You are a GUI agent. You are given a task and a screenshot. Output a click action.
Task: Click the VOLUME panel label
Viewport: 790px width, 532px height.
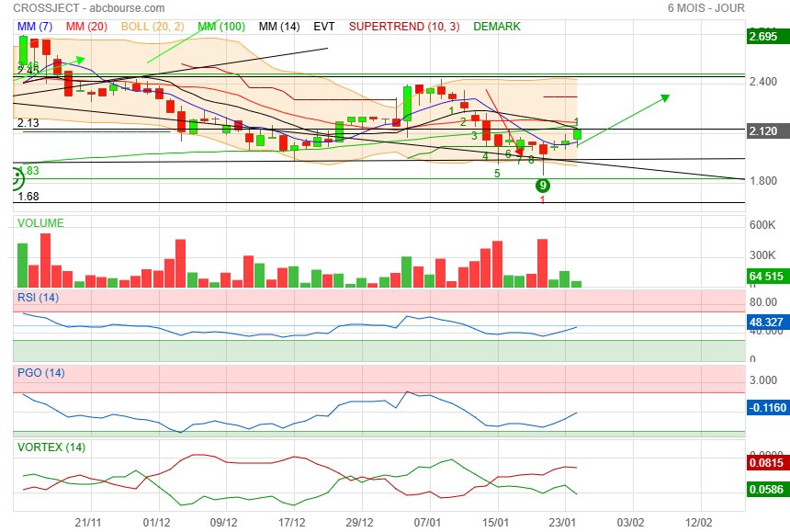pos(40,223)
